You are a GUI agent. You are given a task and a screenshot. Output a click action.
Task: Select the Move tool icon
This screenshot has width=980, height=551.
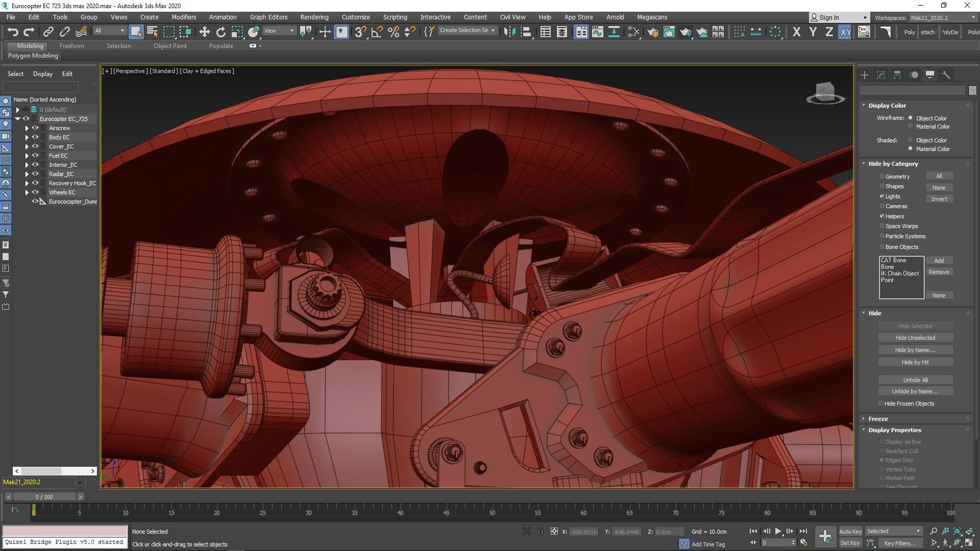point(204,32)
